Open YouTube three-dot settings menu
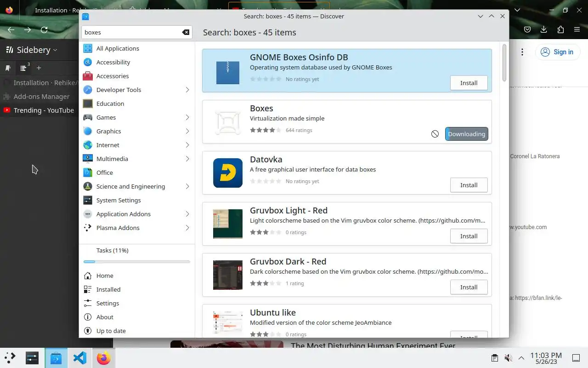 tap(522, 52)
